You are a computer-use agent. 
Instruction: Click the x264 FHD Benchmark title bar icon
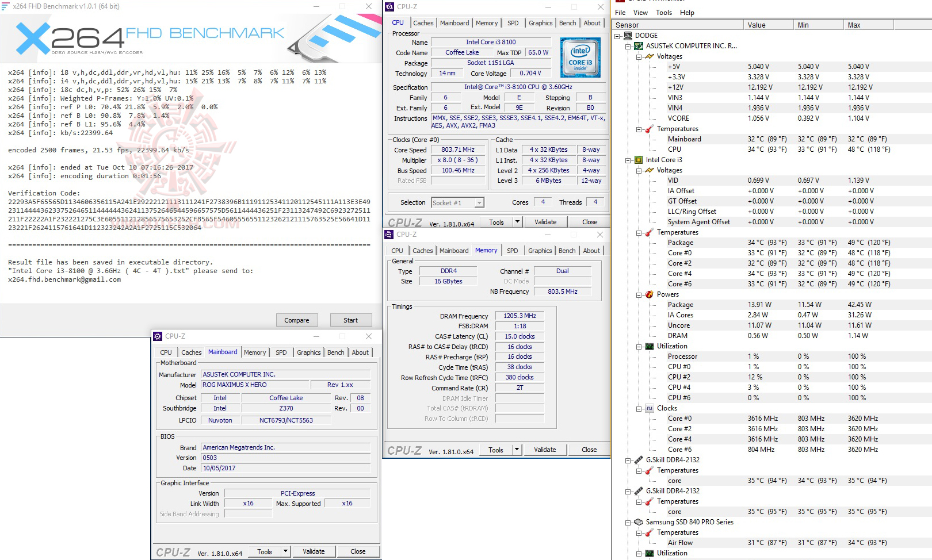[x=6, y=6]
